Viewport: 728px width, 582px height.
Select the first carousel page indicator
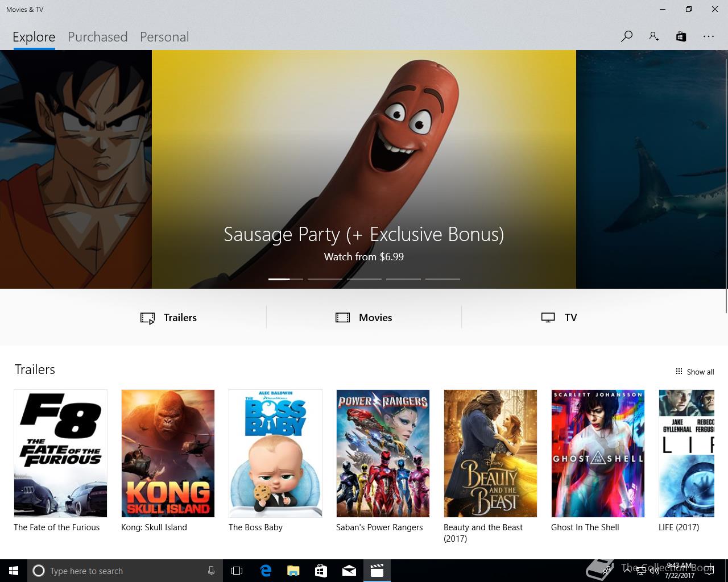[x=286, y=279]
